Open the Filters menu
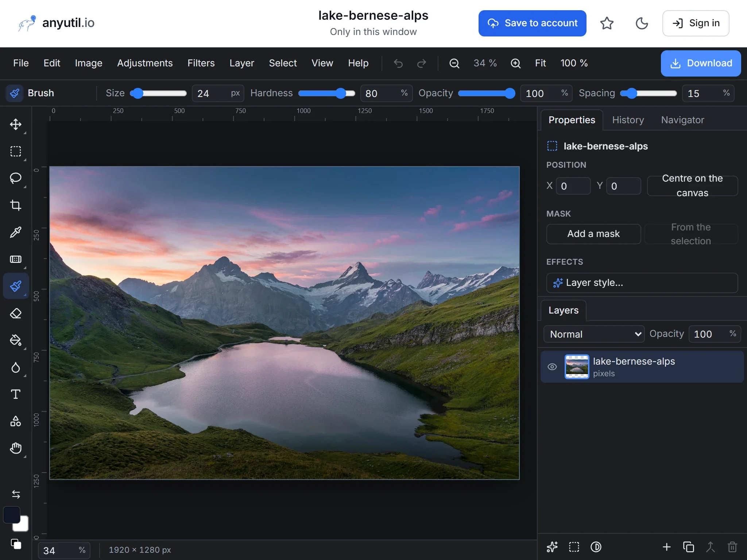Image resolution: width=747 pixels, height=560 pixels. (x=201, y=63)
